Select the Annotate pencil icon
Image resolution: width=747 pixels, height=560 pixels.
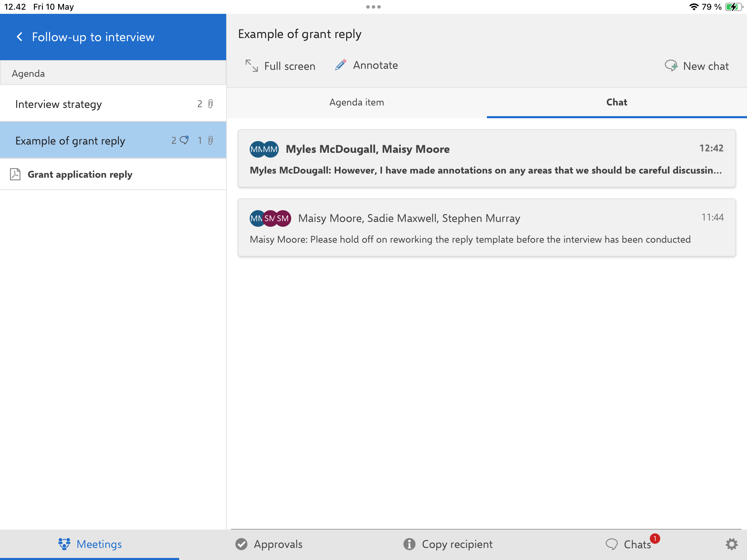point(341,65)
